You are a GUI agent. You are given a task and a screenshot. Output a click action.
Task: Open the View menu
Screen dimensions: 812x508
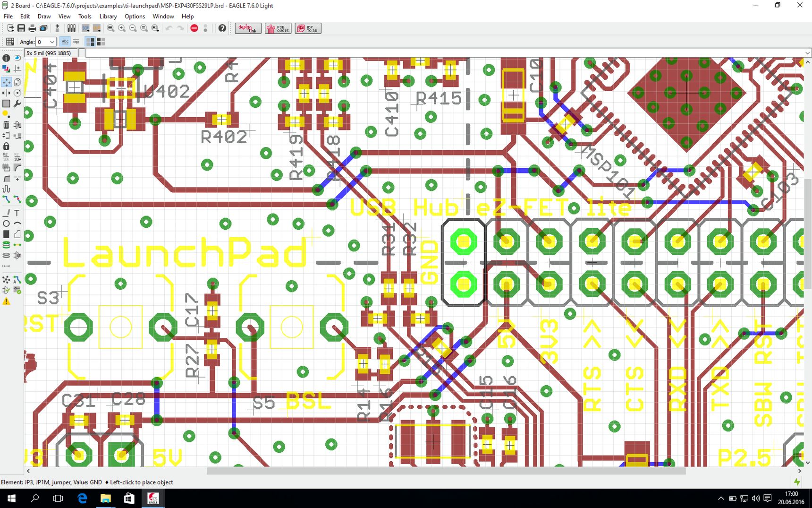click(x=64, y=16)
